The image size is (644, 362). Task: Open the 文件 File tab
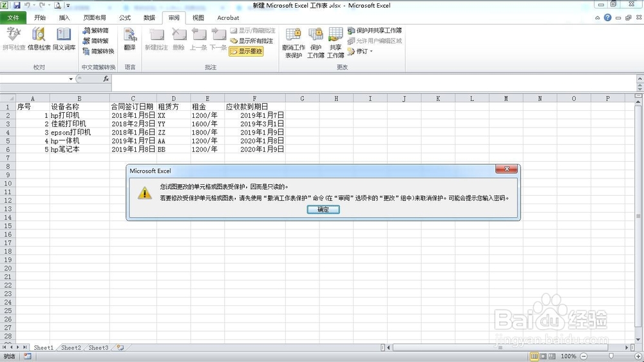tap(13, 17)
